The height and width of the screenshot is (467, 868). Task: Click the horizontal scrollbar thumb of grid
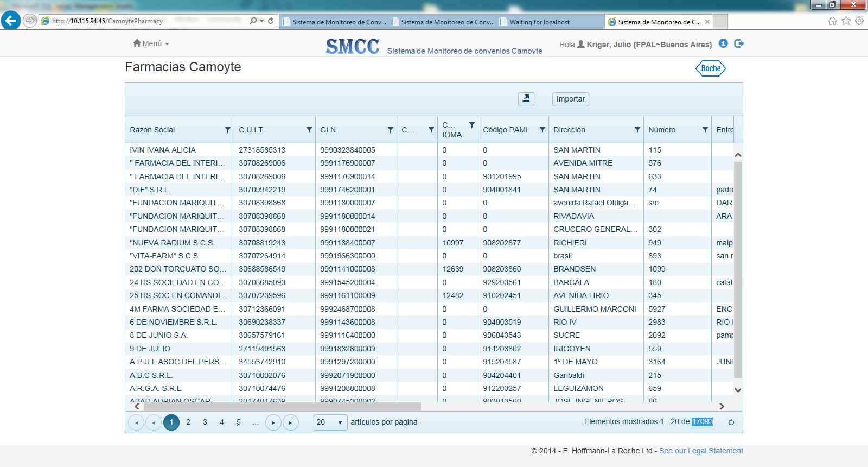click(282, 406)
